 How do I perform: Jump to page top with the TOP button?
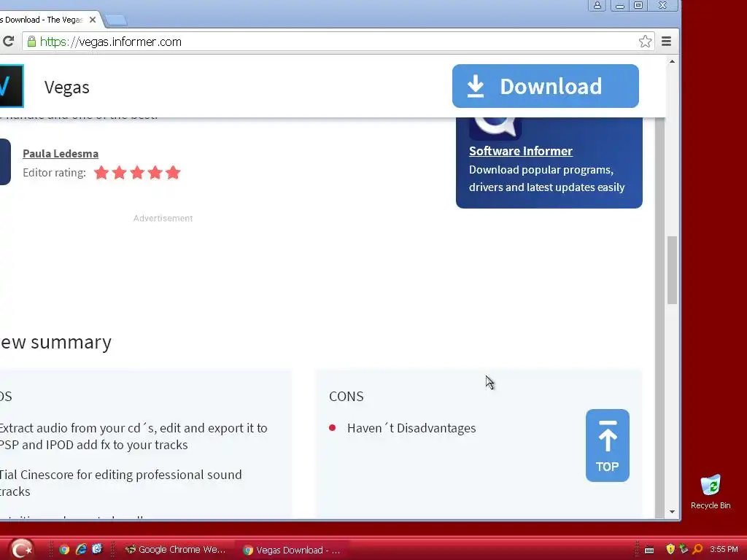coord(608,446)
